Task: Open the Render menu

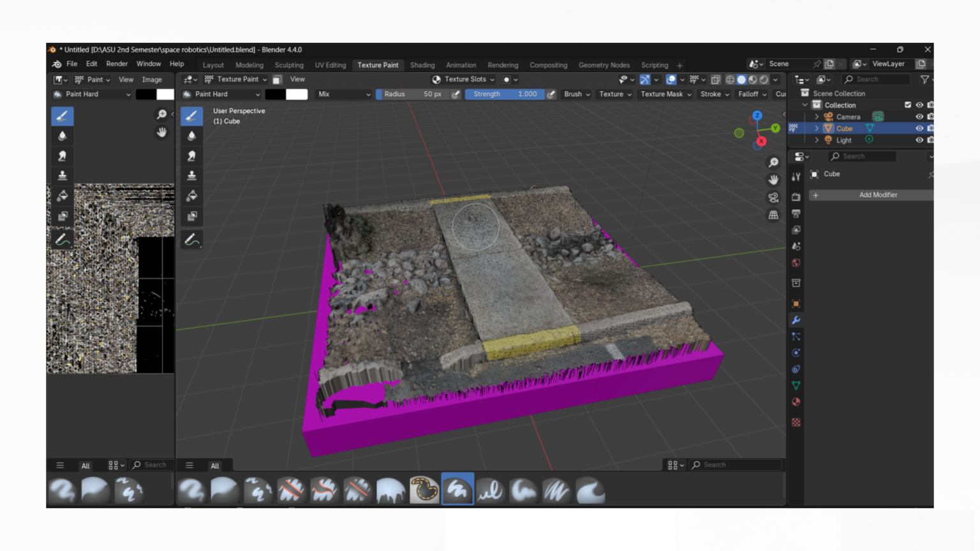Action: [117, 64]
